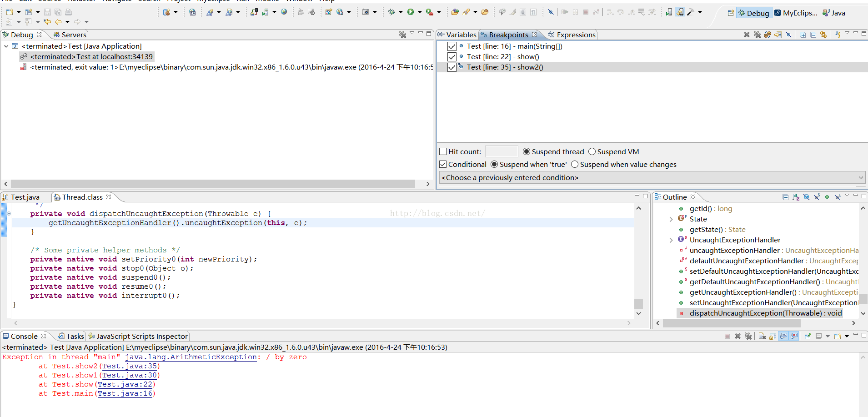Click the back navigation yellow arrow
Viewport: 868px width, 417px height.
point(58,22)
